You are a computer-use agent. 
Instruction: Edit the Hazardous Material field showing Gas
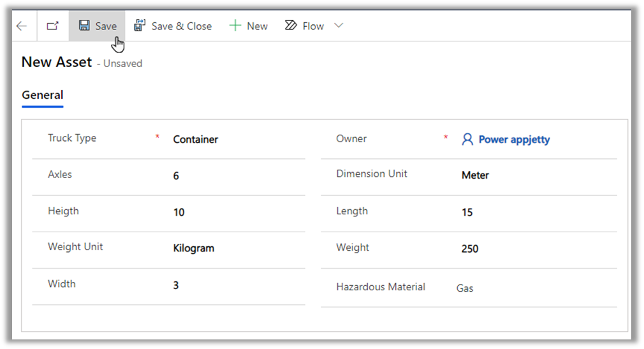tap(465, 288)
